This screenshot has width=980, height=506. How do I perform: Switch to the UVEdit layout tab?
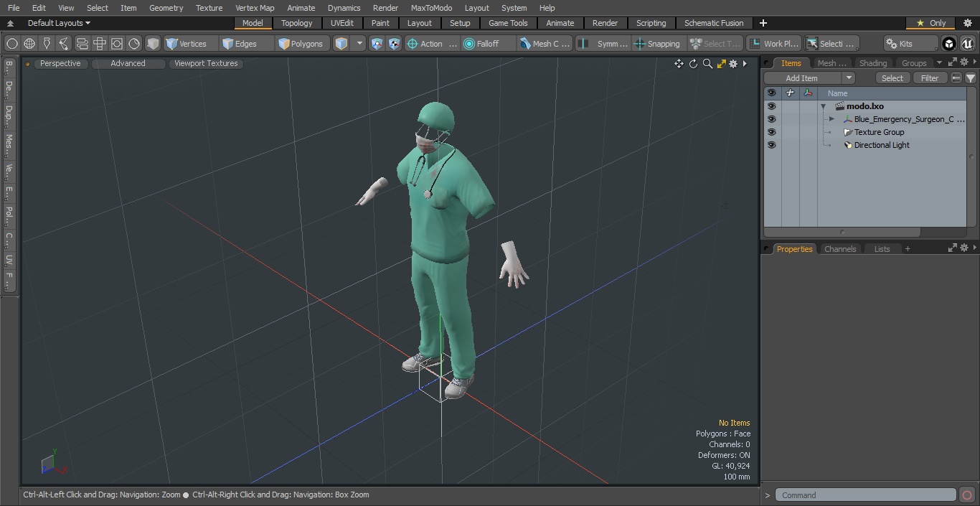342,23
